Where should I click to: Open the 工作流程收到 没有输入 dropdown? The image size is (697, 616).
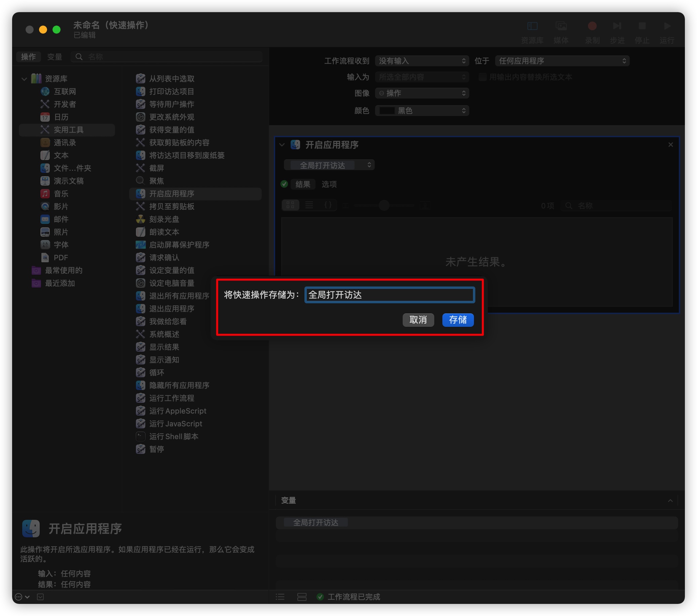click(x=422, y=61)
